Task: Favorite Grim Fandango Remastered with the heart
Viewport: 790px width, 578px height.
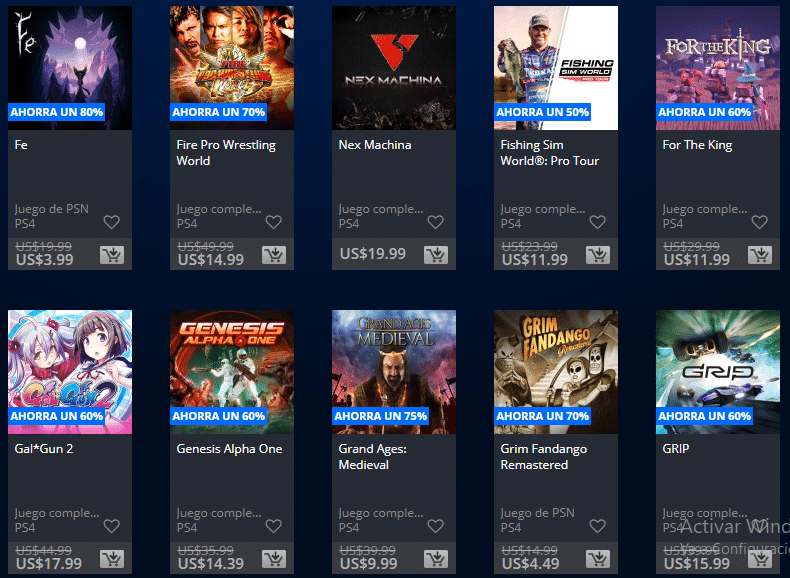Action: 598,526
